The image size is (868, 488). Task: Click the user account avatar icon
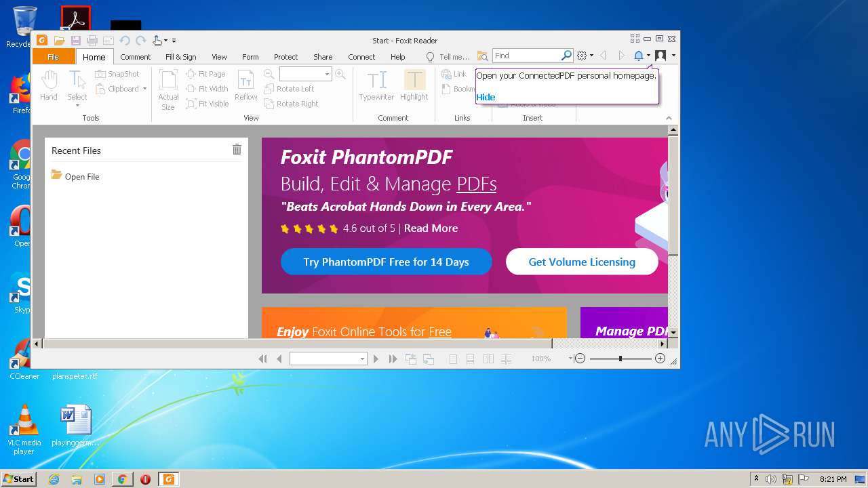[x=660, y=56]
